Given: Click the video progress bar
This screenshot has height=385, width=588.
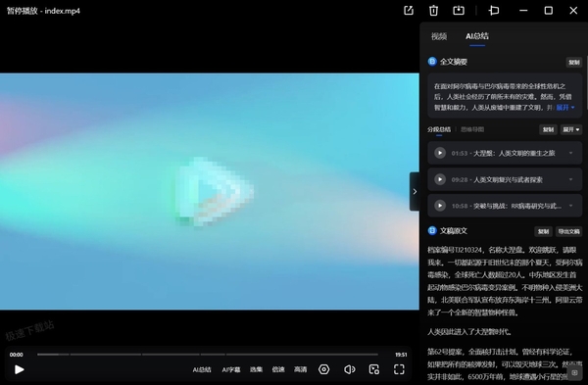Looking at the screenshot, I should coord(208,355).
